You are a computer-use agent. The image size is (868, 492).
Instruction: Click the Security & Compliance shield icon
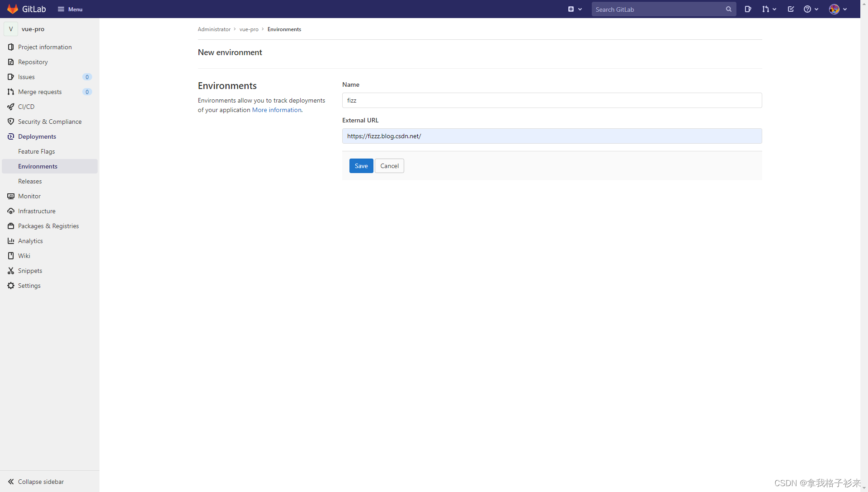click(x=11, y=122)
